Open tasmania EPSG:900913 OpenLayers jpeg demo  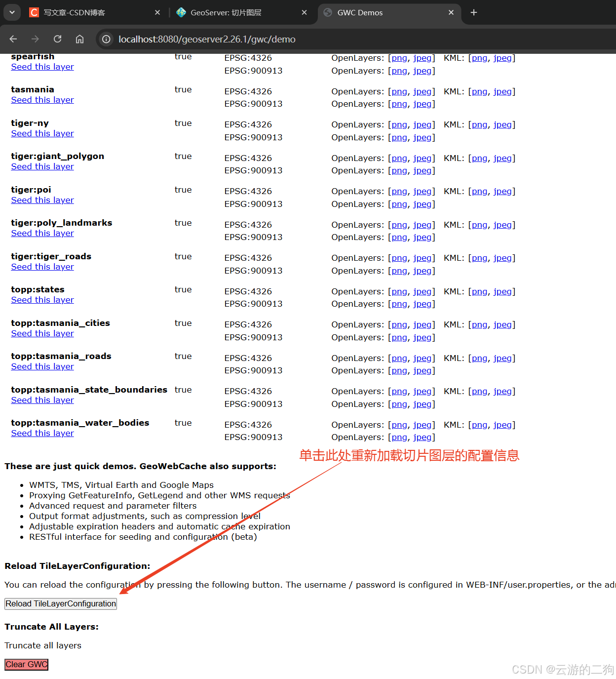pyautogui.click(x=423, y=104)
